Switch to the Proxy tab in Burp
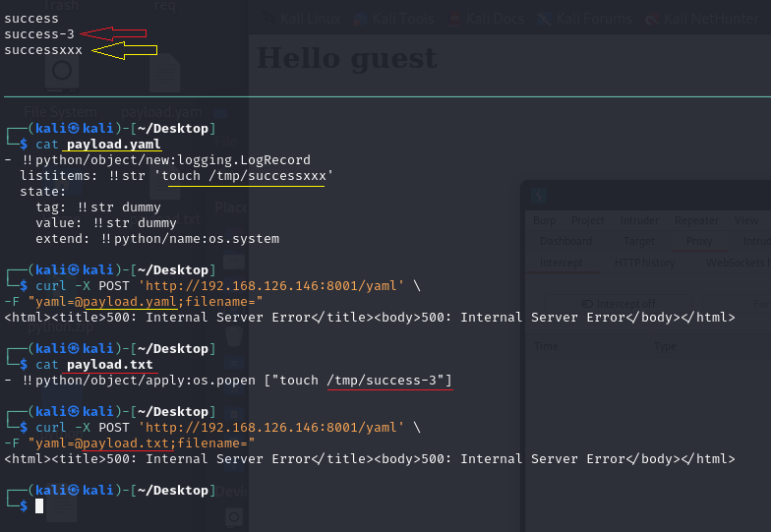Viewport: 771px width, 532px height. tap(698, 241)
